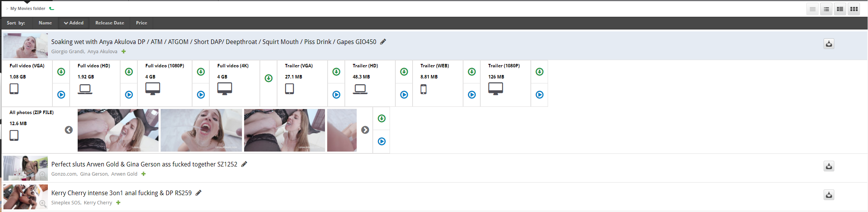Show next photos with right carousel arrow
Image resolution: width=868 pixels, height=212 pixels.
(x=365, y=130)
